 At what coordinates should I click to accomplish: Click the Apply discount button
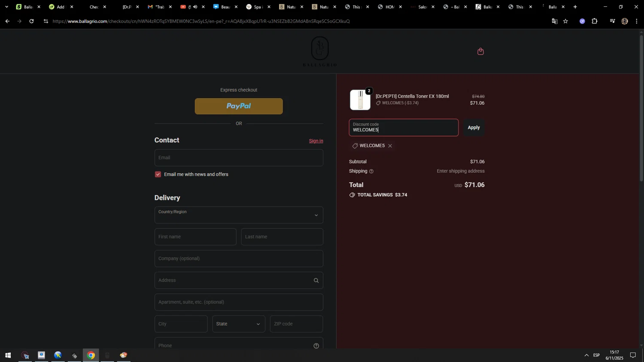click(x=474, y=127)
